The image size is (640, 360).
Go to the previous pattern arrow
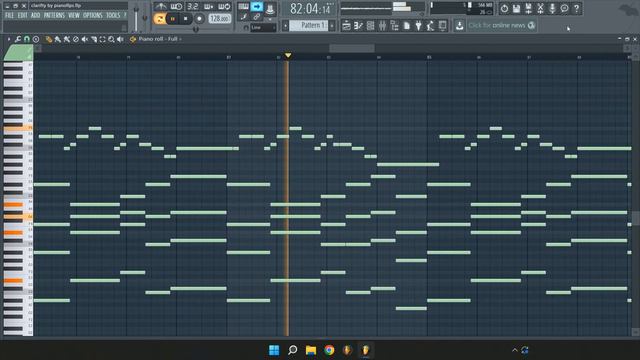click(x=286, y=26)
